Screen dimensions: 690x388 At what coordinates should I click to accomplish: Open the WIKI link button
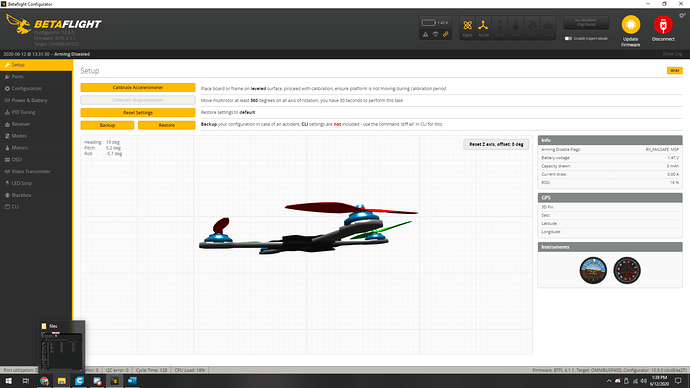(x=675, y=70)
